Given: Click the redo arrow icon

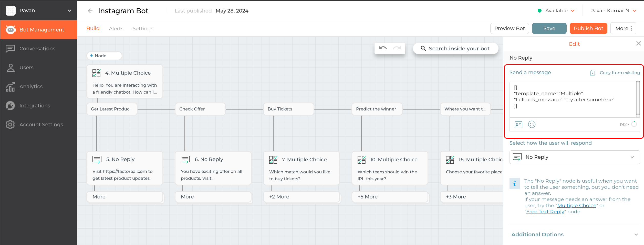Looking at the screenshot, I should pyautogui.click(x=397, y=48).
